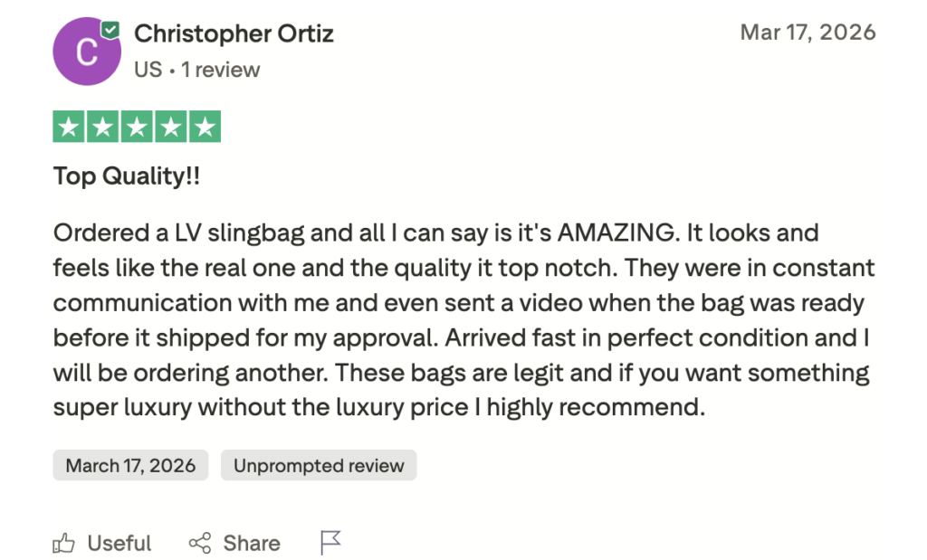Open the "Top Quality!!" review title
This screenshot has height=560, width=927.
(x=127, y=176)
